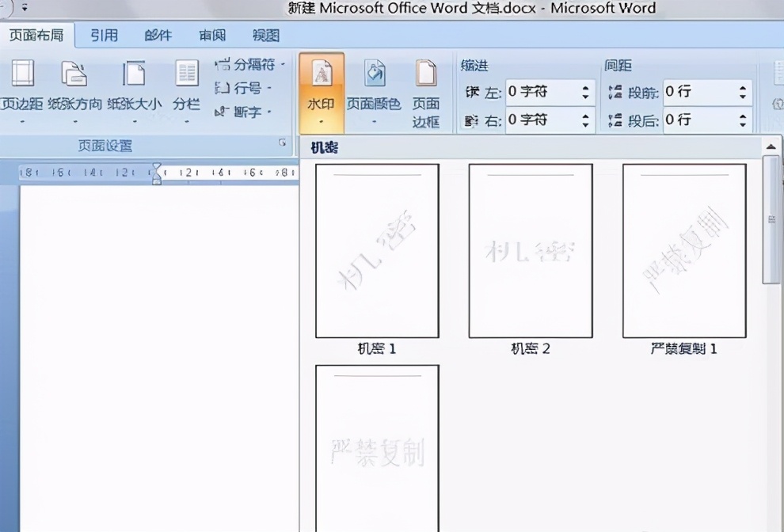Click the 机密 gallery section header
784x532 pixels.
(x=325, y=148)
